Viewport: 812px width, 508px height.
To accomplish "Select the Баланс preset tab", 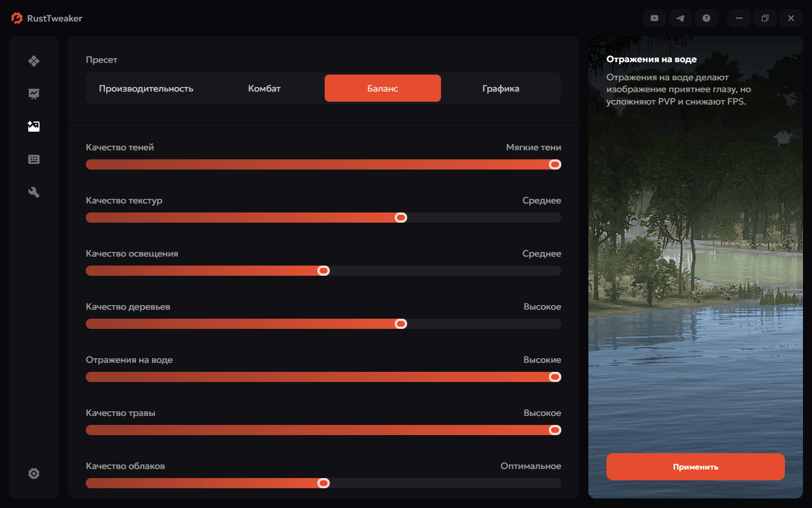I will point(383,88).
